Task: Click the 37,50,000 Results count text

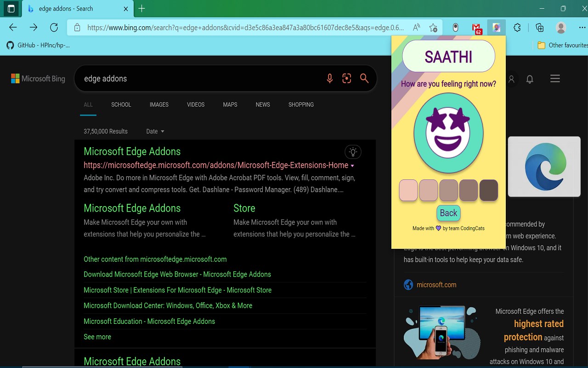Action: [x=106, y=132]
